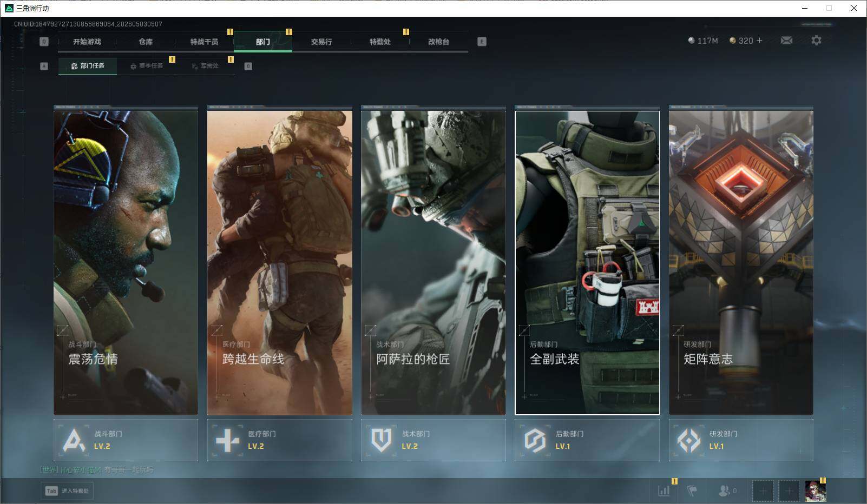Image resolution: width=867 pixels, height=504 pixels.
Task: Click the 320 premium currency icon
Action: pyautogui.click(x=733, y=41)
